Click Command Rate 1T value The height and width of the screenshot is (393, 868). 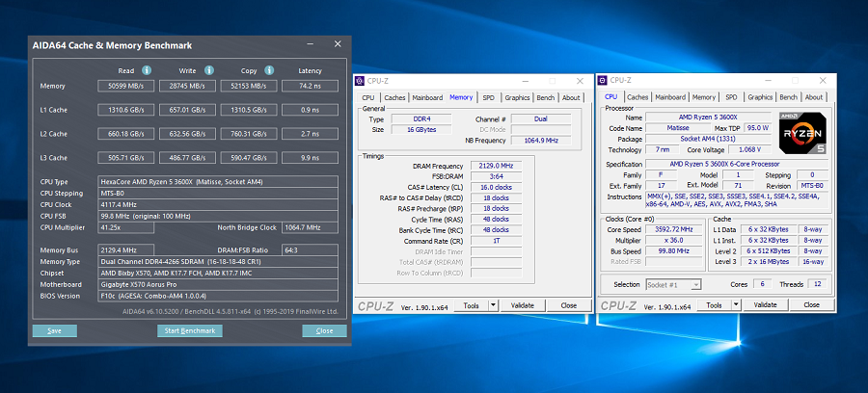click(496, 241)
